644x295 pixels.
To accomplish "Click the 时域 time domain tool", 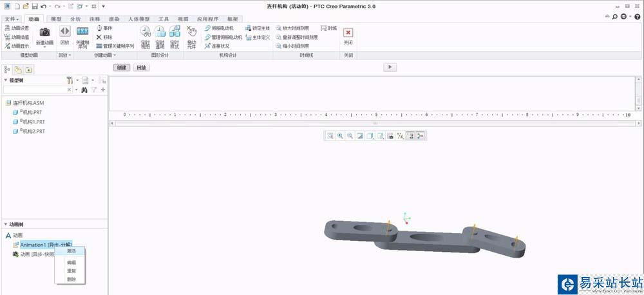I will (x=328, y=28).
